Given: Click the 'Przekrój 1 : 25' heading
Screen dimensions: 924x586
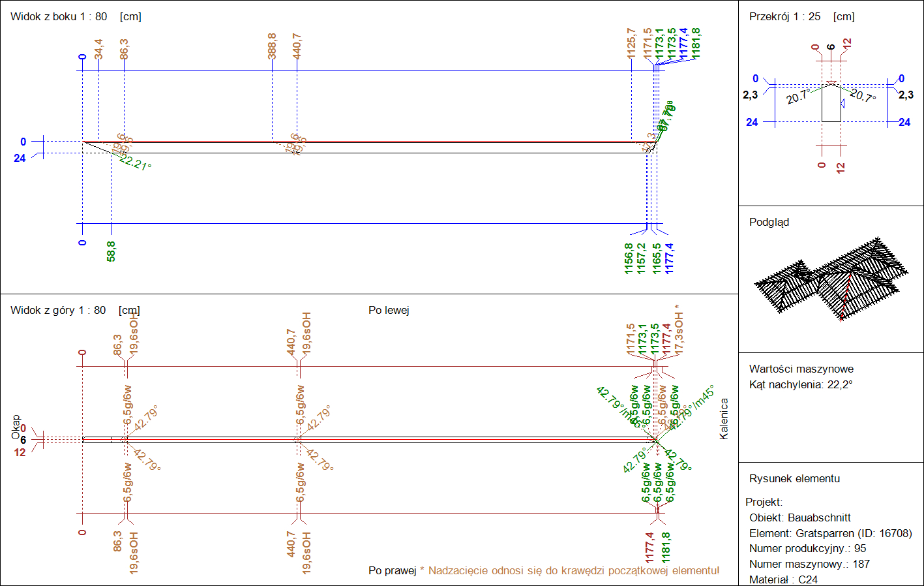Looking at the screenshot, I should 784,16.
